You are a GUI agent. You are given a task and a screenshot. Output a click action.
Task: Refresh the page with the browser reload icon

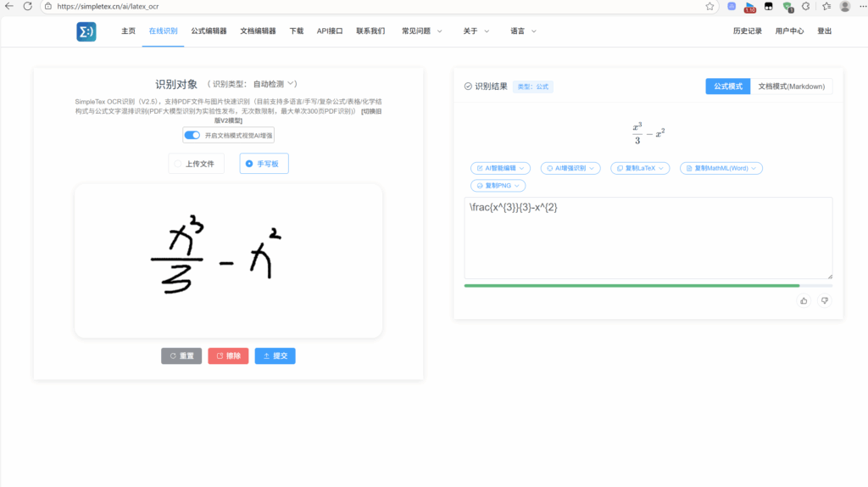point(27,6)
